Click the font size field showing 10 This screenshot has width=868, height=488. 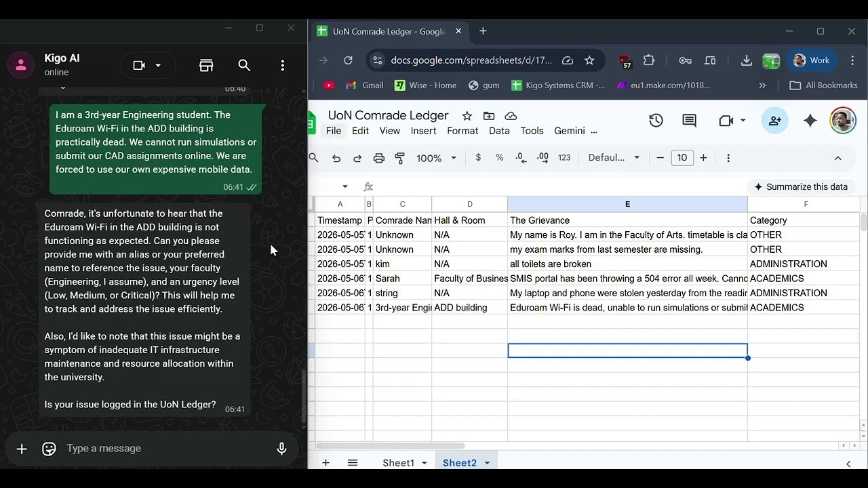coord(682,158)
